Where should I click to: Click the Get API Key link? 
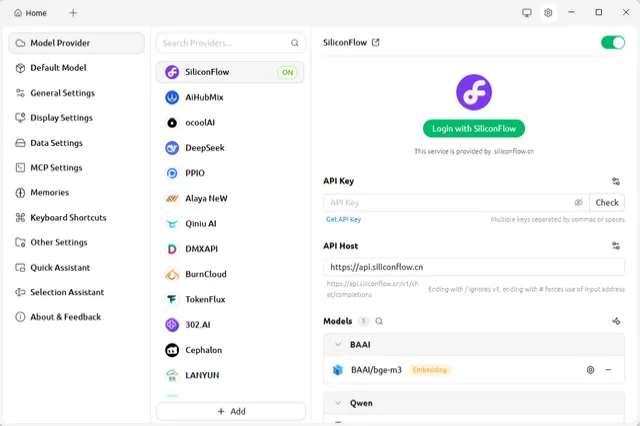pos(343,219)
